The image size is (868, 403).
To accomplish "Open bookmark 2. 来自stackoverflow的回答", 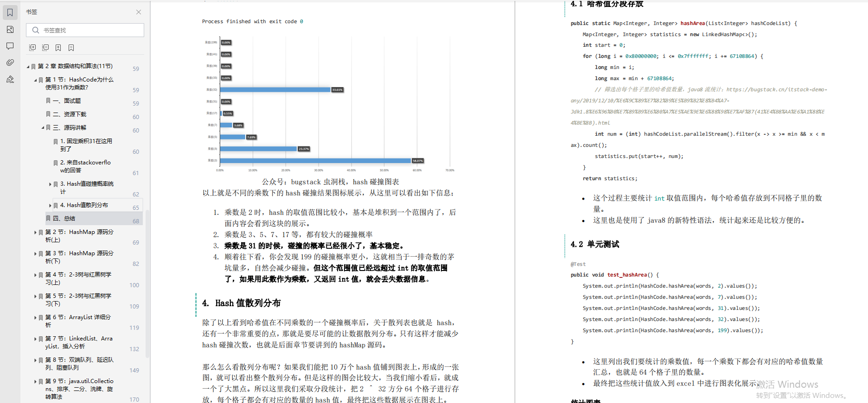I will [x=85, y=166].
